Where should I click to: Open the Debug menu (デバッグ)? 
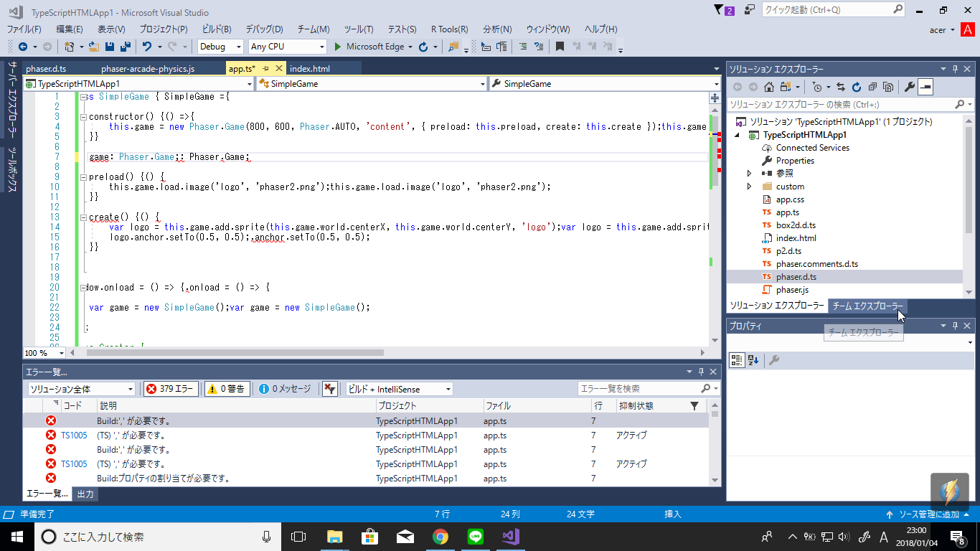point(264,29)
